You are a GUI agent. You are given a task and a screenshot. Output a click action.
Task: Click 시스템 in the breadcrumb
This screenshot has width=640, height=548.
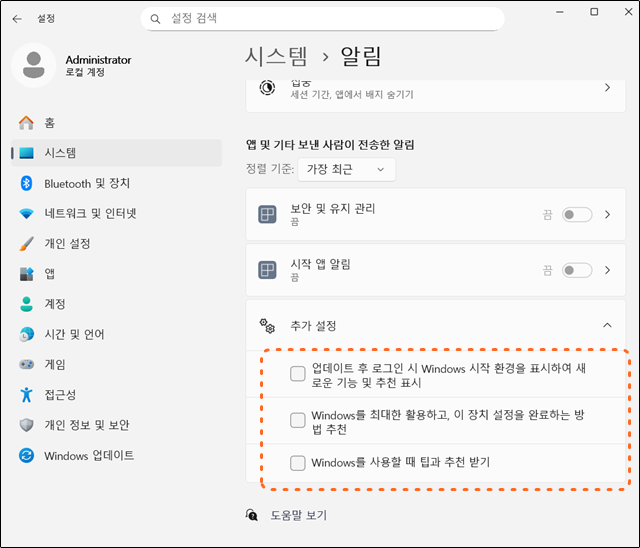(x=276, y=56)
